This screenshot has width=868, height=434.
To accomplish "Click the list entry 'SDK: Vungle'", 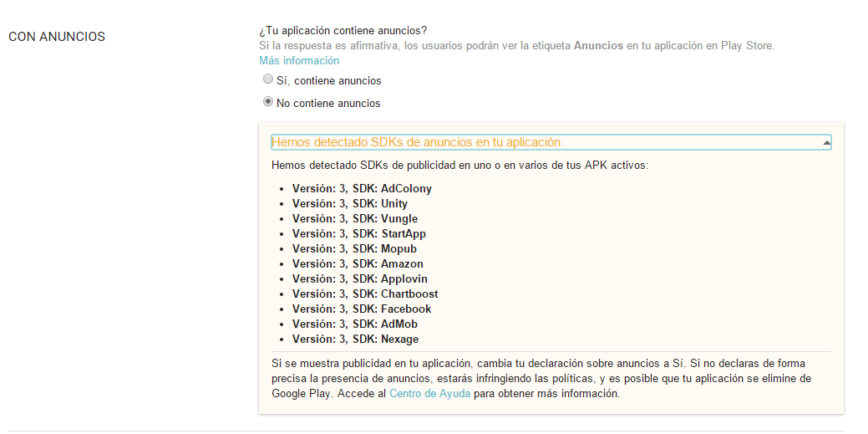I will (x=355, y=218).
